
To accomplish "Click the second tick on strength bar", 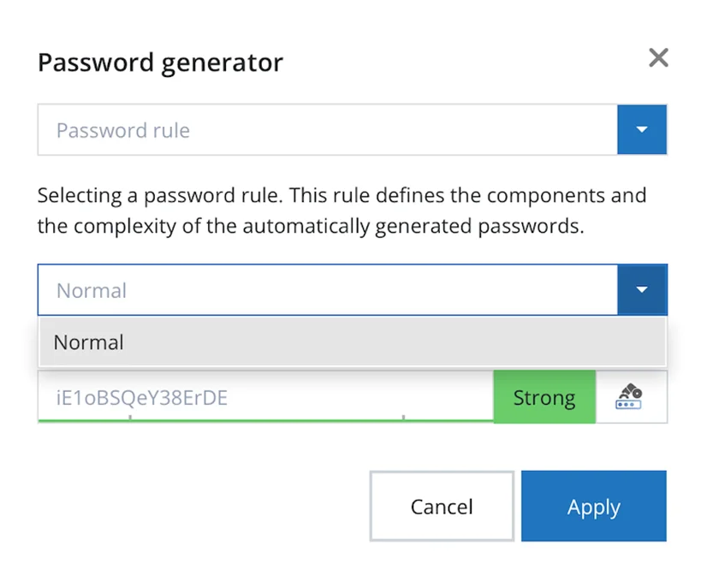I will (x=403, y=417).
